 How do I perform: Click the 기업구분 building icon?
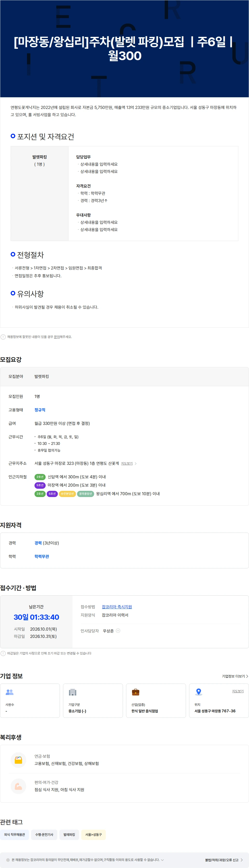click(x=72, y=692)
